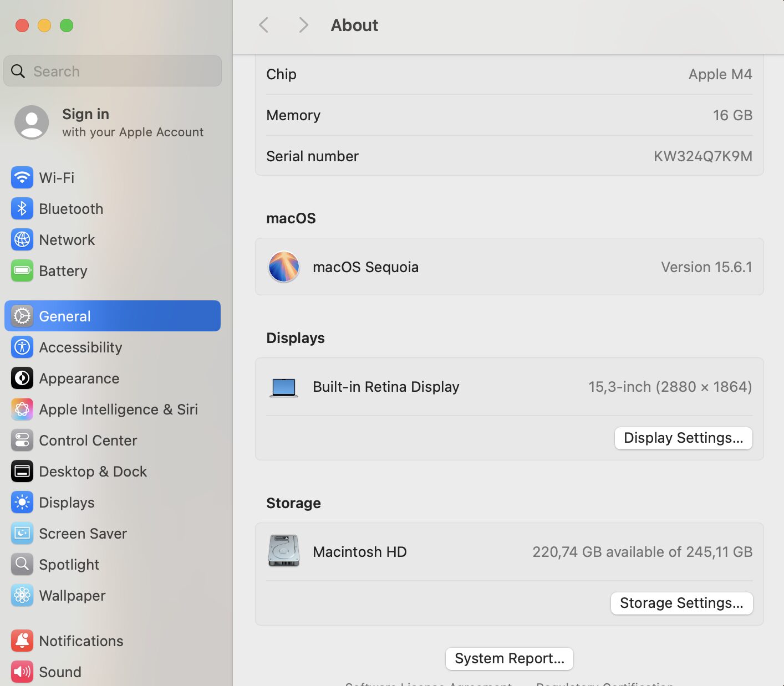Click the Display Settings button
784x686 pixels.
tap(683, 438)
